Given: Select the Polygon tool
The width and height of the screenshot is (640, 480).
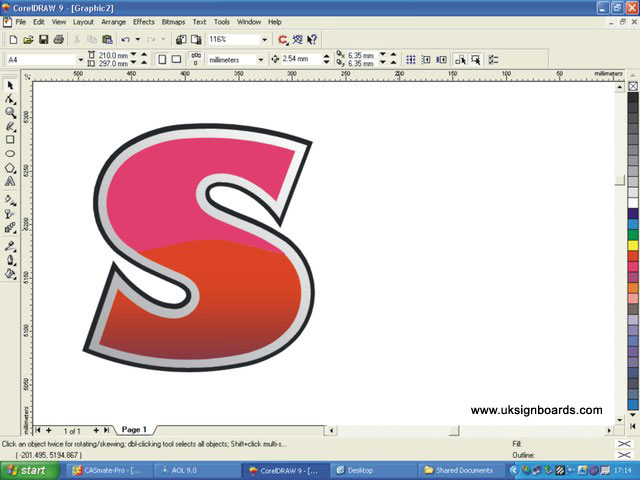Looking at the screenshot, I should 10,168.
